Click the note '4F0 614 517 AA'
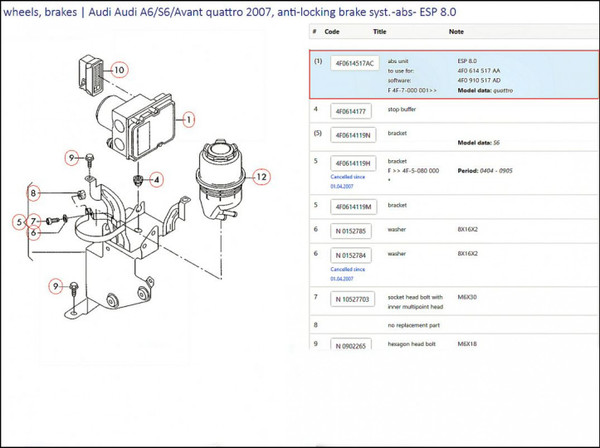The width and height of the screenshot is (600, 448). click(x=479, y=71)
